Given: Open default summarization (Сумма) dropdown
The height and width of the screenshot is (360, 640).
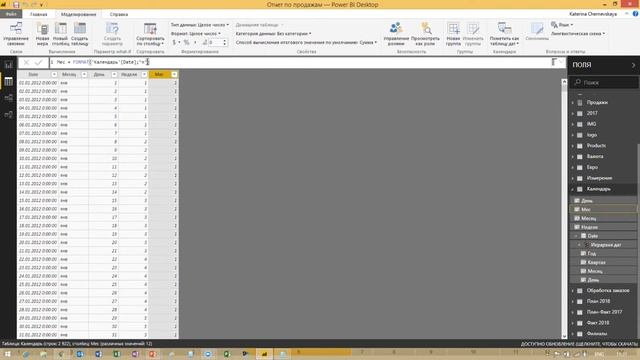Looking at the screenshot, I should [x=306, y=42].
